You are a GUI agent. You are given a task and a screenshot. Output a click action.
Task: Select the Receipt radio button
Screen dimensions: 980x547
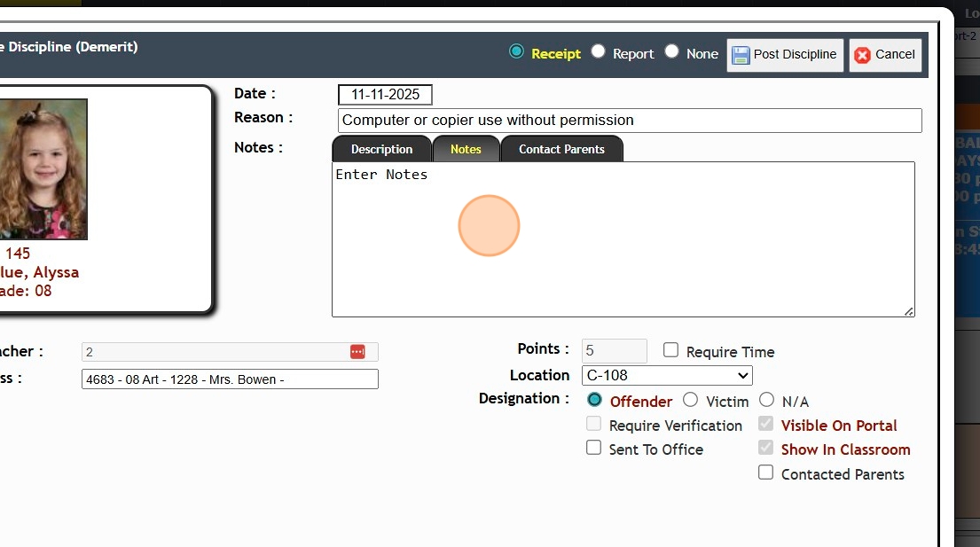[516, 51]
